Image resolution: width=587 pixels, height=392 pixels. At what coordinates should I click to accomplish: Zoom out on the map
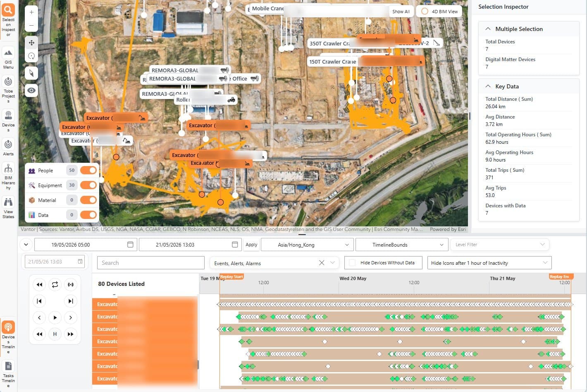coord(31,25)
